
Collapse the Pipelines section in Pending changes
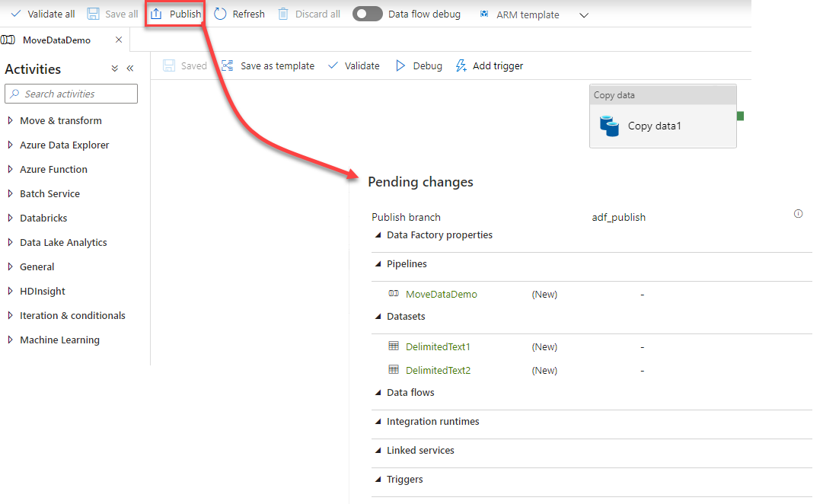pyautogui.click(x=378, y=264)
